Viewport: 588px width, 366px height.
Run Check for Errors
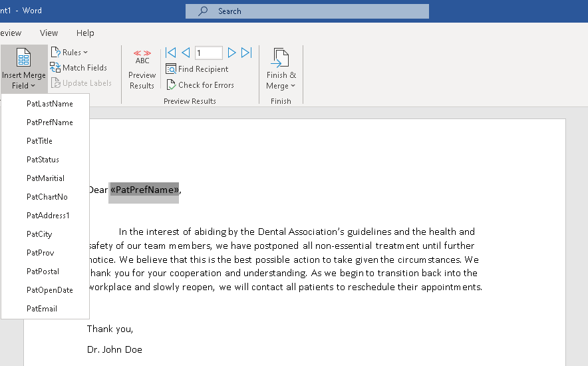tap(200, 85)
